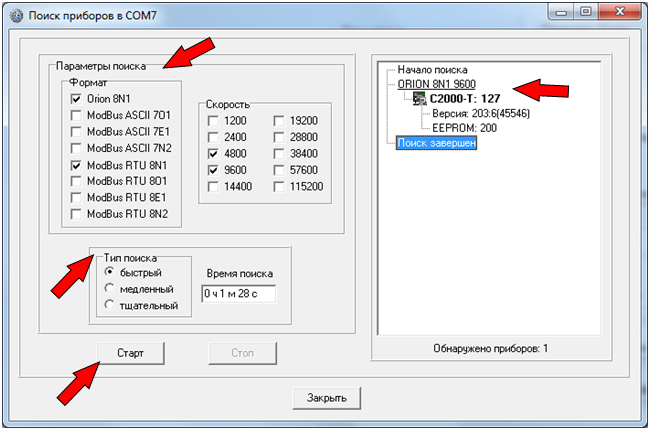
Task: Tick the 1200 baud rate checkbox
Action: [214, 122]
